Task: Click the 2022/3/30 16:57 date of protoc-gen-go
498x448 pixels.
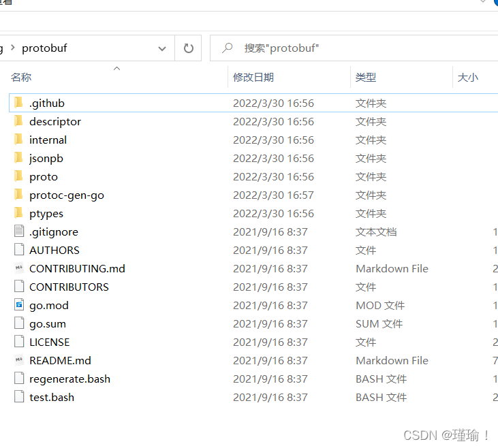Action: tap(273, 195)
